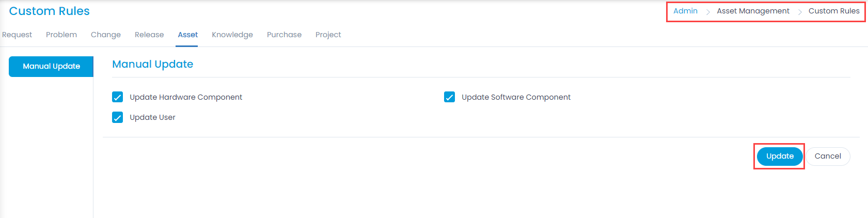Select the Change tab
Viewport: 868px width, 218px height.
106,35
